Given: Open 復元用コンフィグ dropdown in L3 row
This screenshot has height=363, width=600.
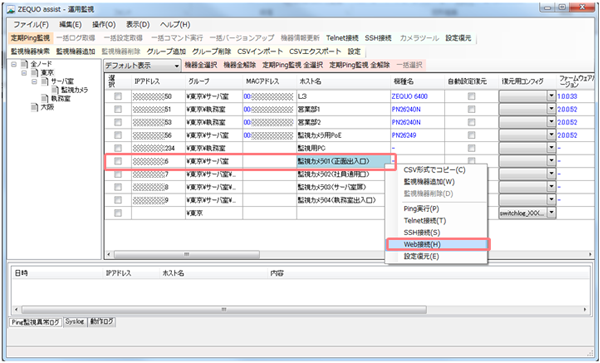Looking at the screenshot, I should (551, 96).
